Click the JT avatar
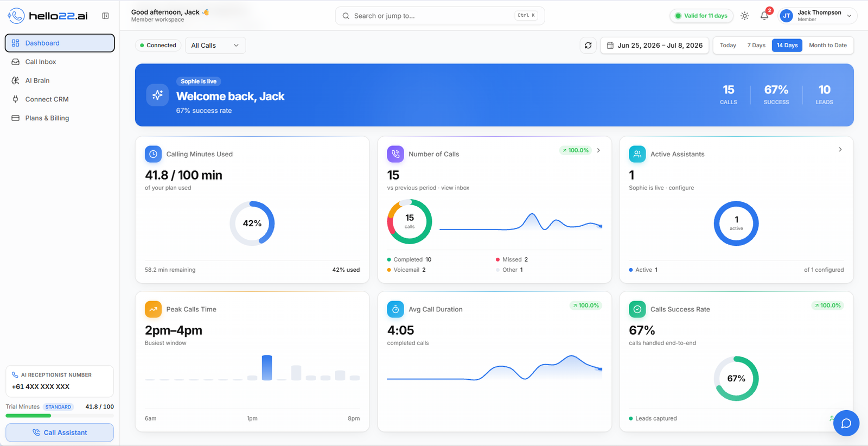 point(786,16)
